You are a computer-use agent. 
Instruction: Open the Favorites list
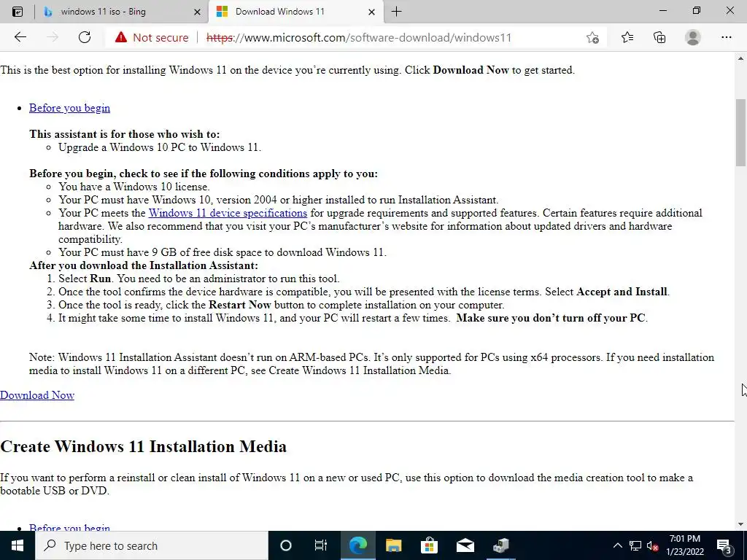pyautogui.click(x=627, y=37)
